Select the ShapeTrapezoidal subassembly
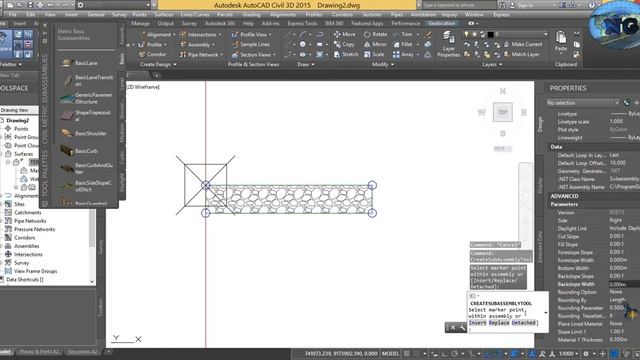 pyautogui.click(x=86, y=116)
